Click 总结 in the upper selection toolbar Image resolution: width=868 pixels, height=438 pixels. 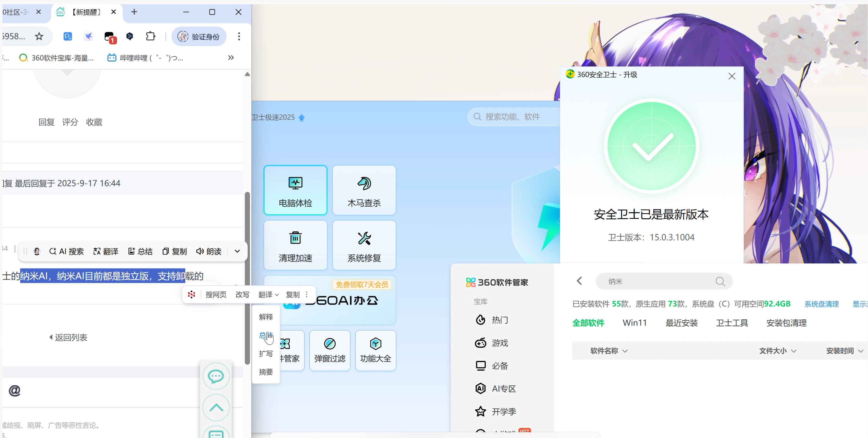point(140,251)
